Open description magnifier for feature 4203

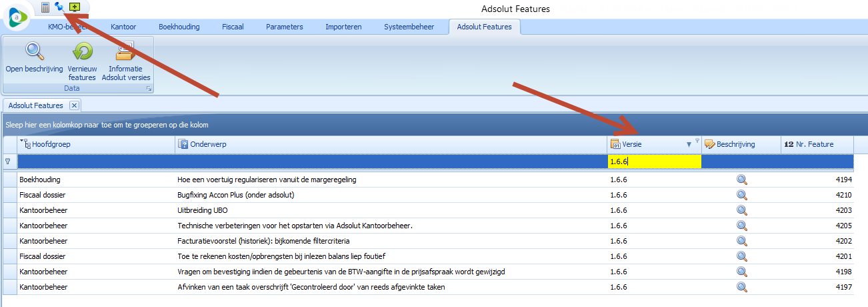(741, 210)
